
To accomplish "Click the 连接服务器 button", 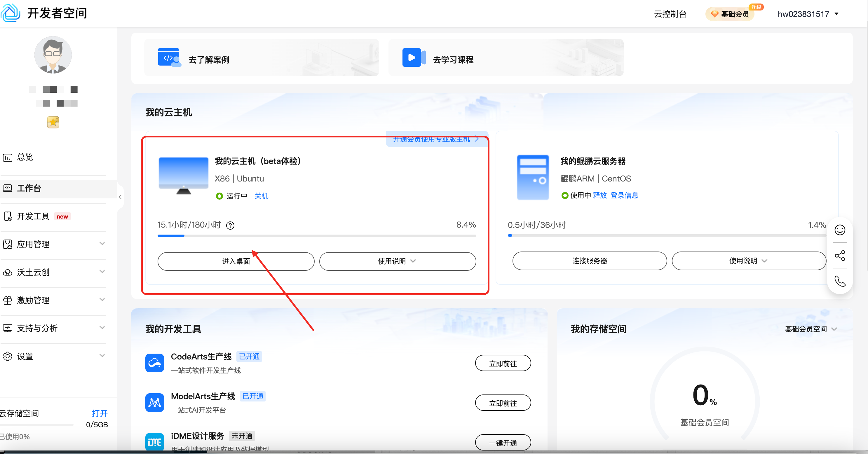I will [x=589, y=261].
